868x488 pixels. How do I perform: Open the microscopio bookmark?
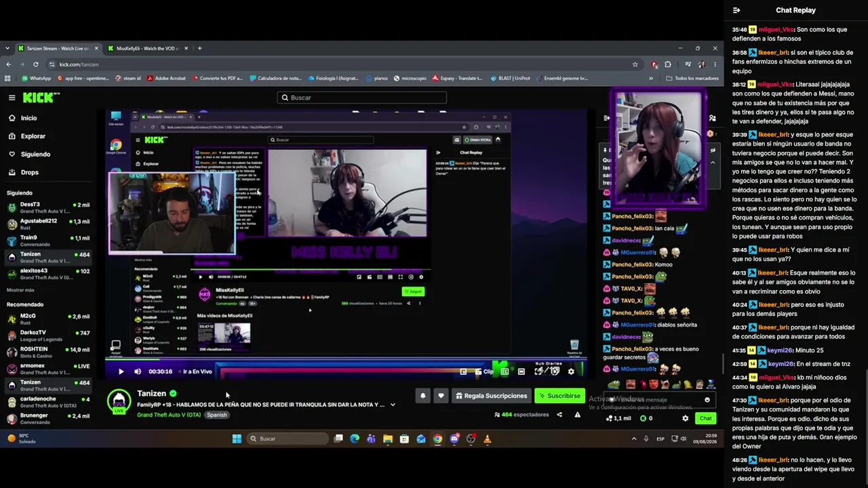pyautogui.click(x=410, y=78)
